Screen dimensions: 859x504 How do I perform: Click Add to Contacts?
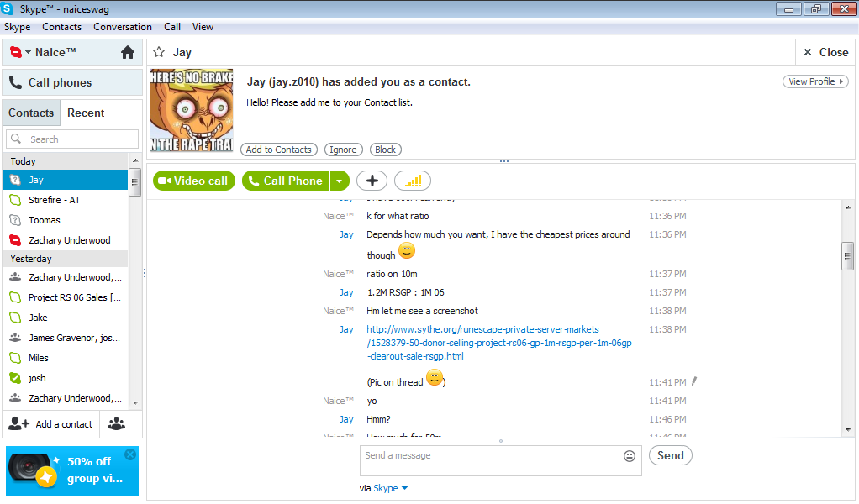[279, 150]
